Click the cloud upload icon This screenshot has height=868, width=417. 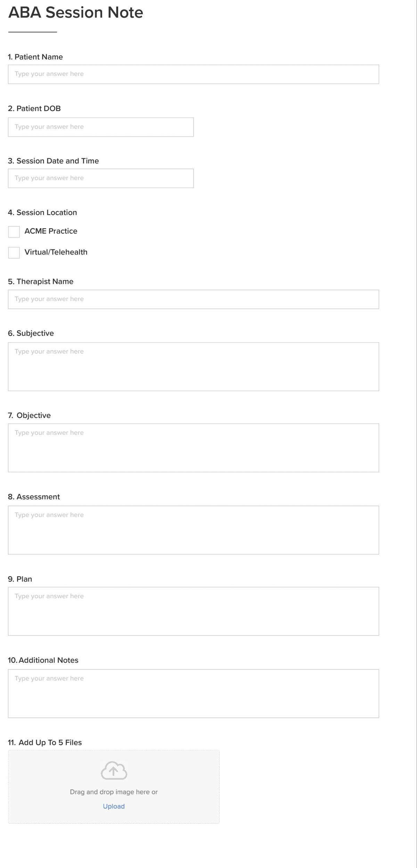click(114, 770)
